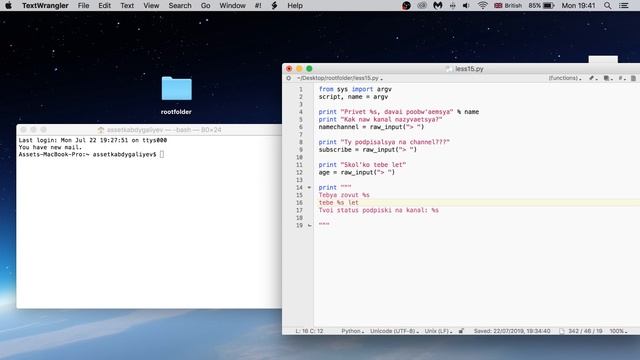Click the Terminal window title bar
The width and height of the screenshot is (640, 360).
[149, 130]
